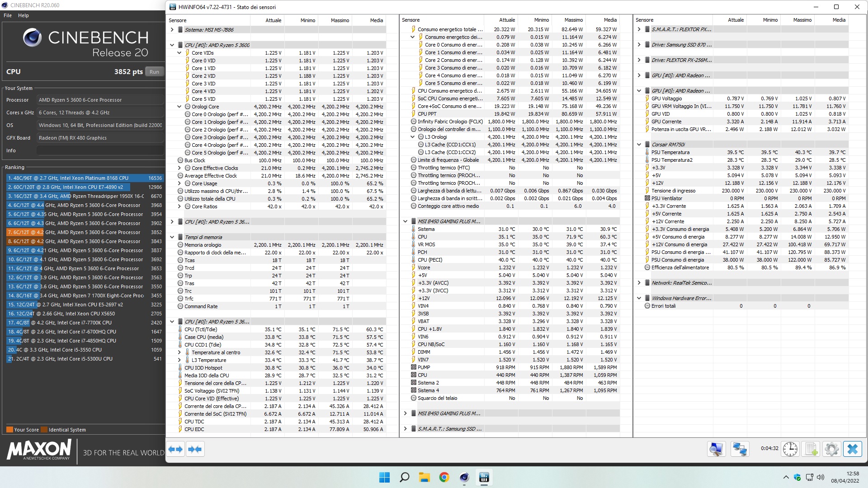Expand Network: RealTek Semico group

tap(639, 283)
